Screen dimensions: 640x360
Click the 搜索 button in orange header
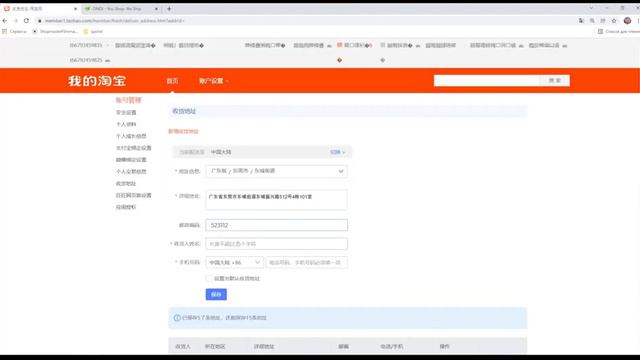pyautogui.click(x=555, y=80)
